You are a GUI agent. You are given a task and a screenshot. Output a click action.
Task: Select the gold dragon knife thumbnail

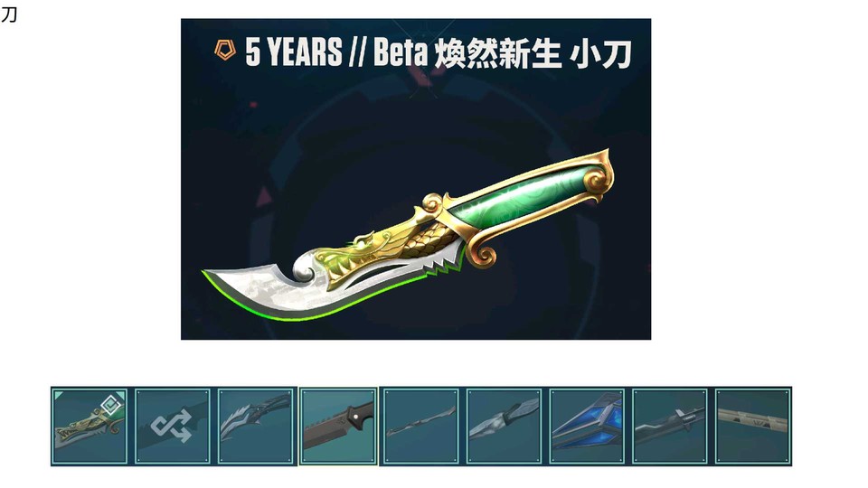click(x=90, y=426)
